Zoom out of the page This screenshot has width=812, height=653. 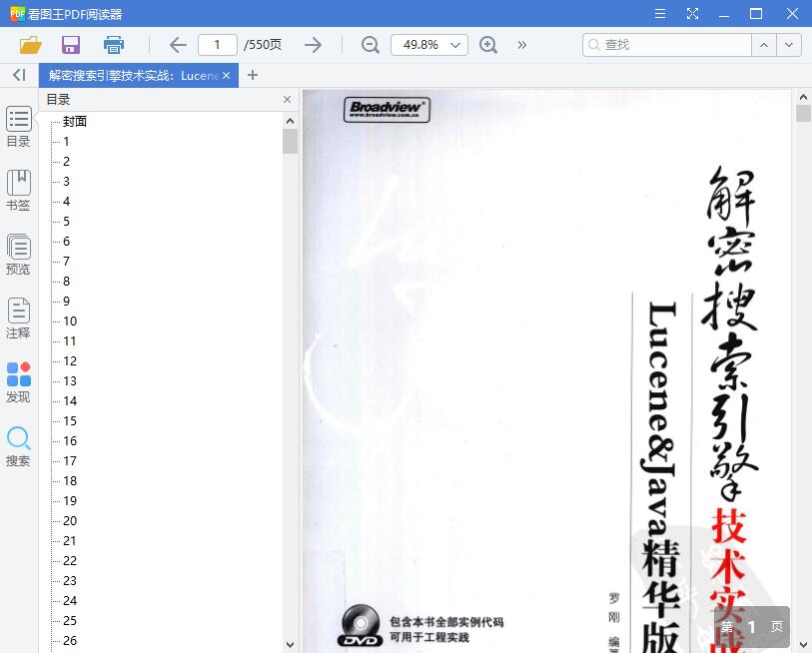370,44
